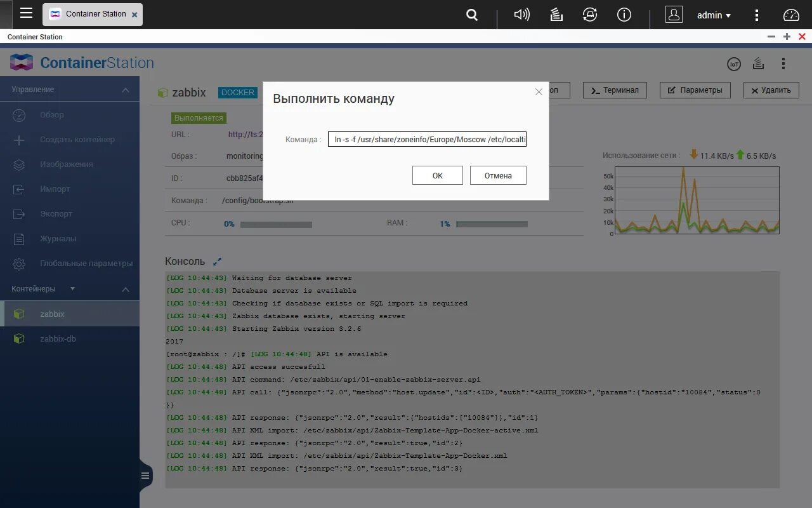The image size is (812, 508).
Task: Click the CPU usage bar
Action: [276, 224]
